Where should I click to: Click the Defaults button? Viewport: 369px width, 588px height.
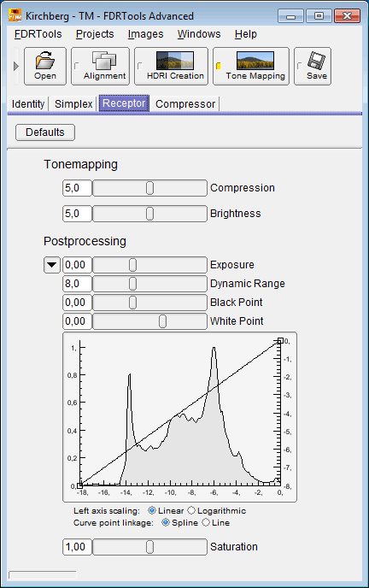45,132
